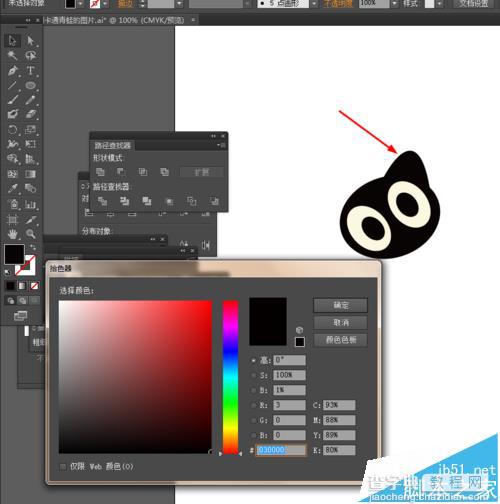Open Pathfinder panel flyout menu

(222, 145)
